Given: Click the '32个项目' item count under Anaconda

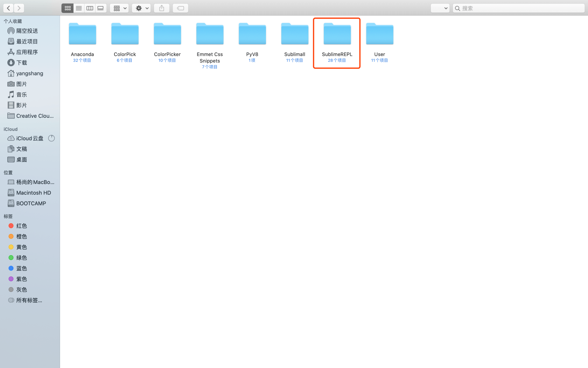Looking at the screenshot, I should [x=82, y=61].
